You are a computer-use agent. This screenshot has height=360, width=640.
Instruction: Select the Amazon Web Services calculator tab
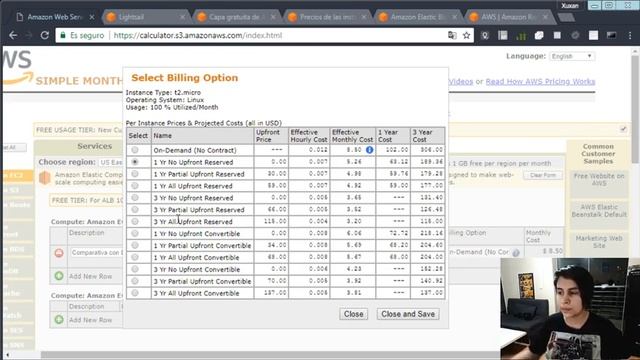(x=55, y=17)
